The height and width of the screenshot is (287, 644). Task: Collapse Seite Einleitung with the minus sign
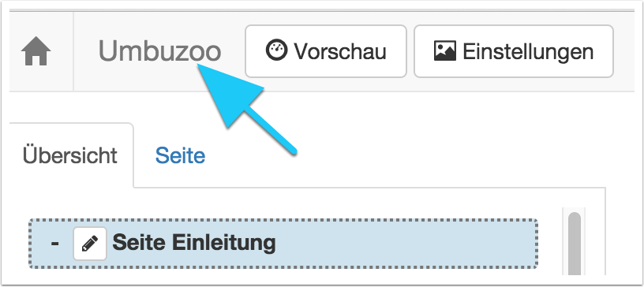point(54,244)
